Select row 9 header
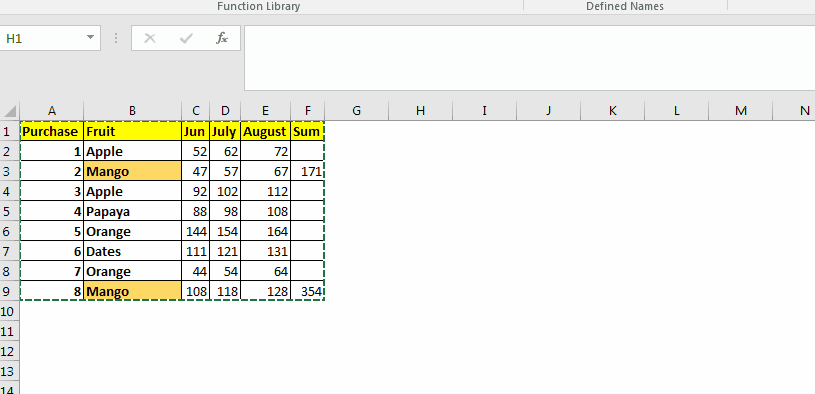 (9, 292)
